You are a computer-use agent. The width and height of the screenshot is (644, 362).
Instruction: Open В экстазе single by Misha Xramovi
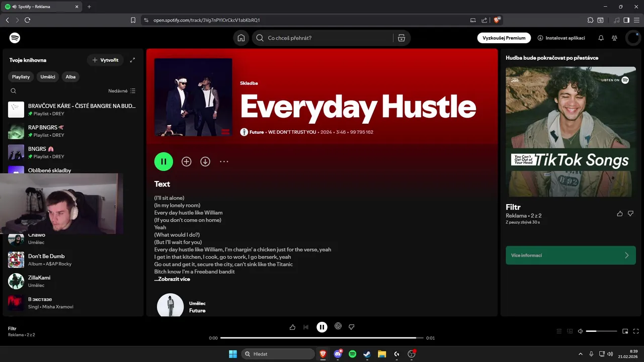coord(73,303)
